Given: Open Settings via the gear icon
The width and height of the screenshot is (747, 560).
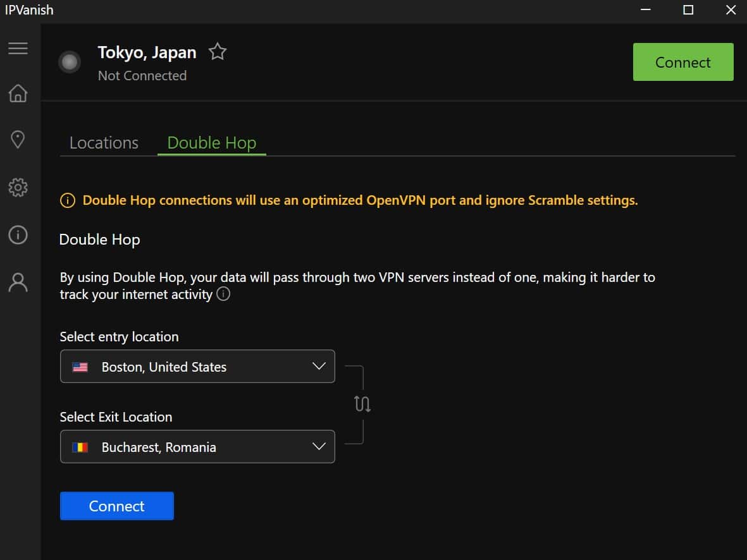Looking at the screenshot, I should point(18,187).
